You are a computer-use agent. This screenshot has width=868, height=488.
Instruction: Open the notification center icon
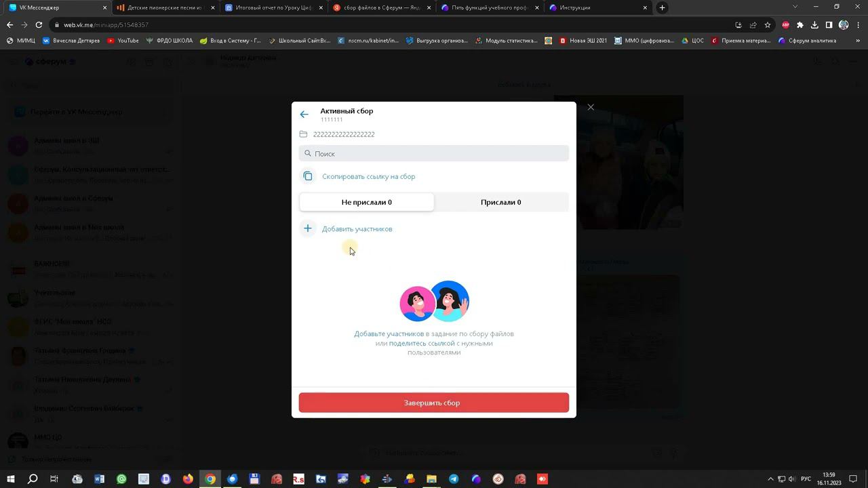click(x=853, y=479)
